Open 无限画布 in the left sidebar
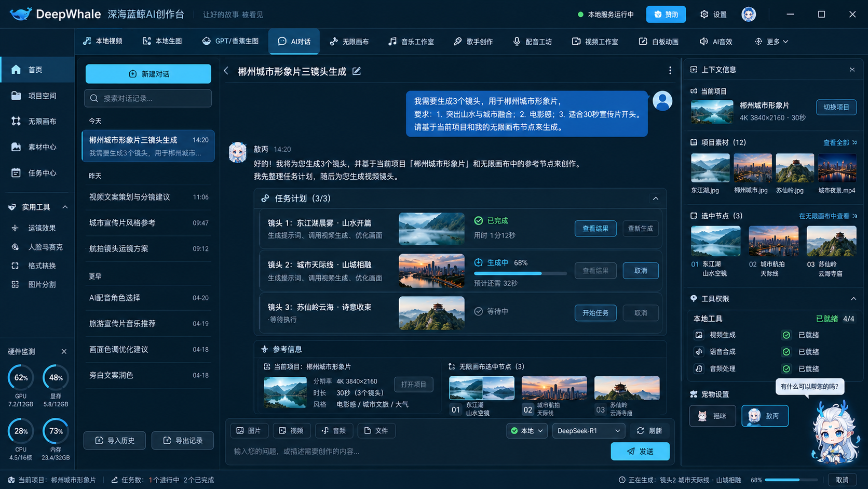 [37, 121]
